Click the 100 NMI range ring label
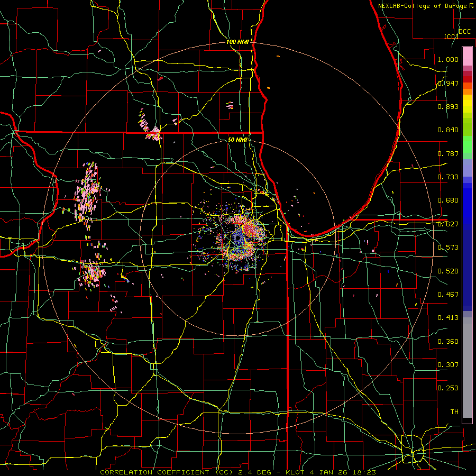The width and height of the screenshot is (476, 476). click(237, 42)
